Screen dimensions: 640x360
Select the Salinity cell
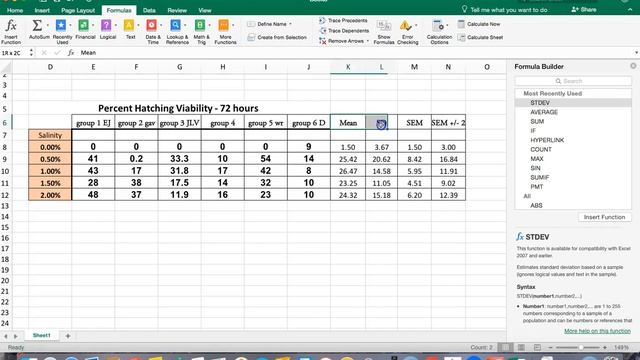pos(50,135)
